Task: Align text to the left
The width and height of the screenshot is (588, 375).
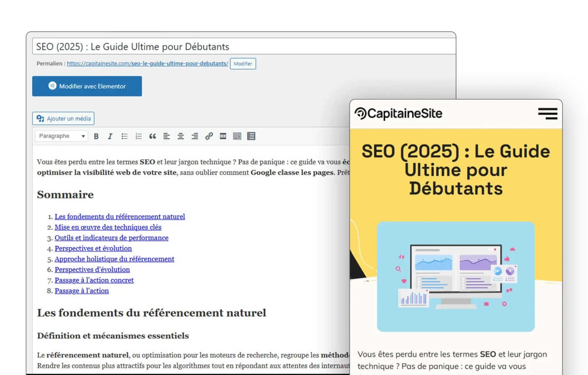Action: pyautogui.click(x=167, y=136)
